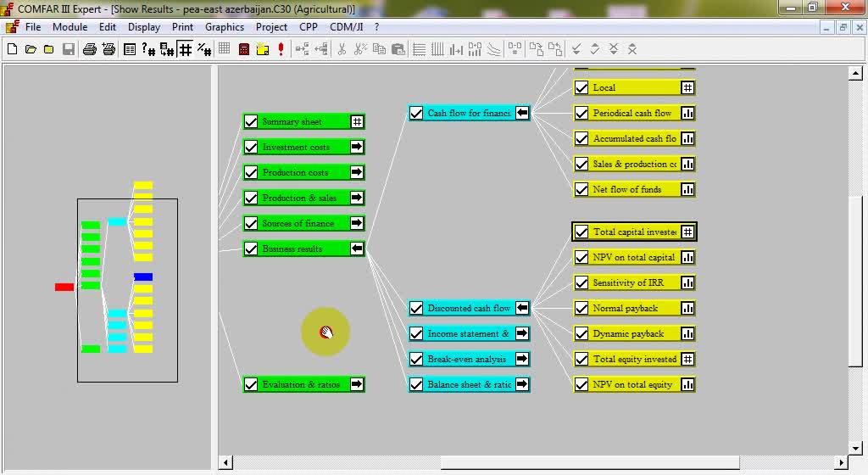Select the Sensitivity of IRR node label
Viewport: 868px width, 475px height.
[628, 282]
